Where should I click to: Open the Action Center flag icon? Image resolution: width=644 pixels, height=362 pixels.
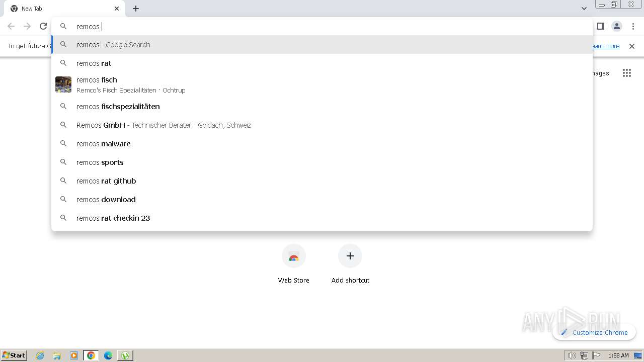(x=596, y=355)
